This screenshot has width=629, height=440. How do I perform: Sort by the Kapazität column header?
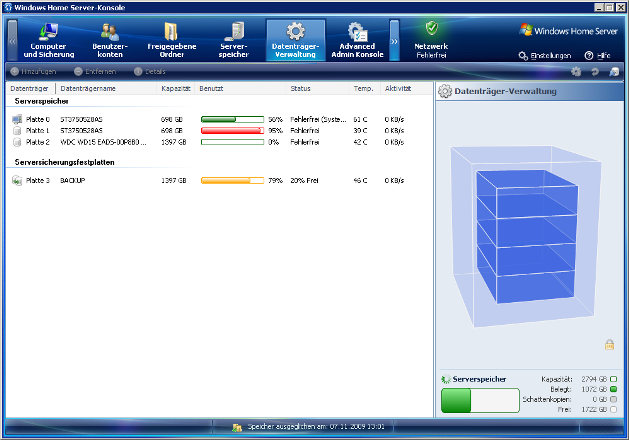click(176, 88)
